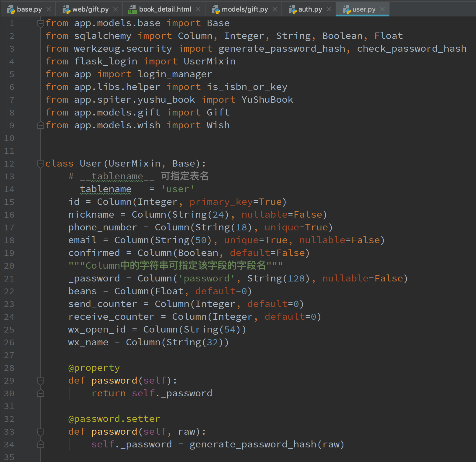
Task: Click 'YuShuBook' on line 7
Action: point(267,100)
